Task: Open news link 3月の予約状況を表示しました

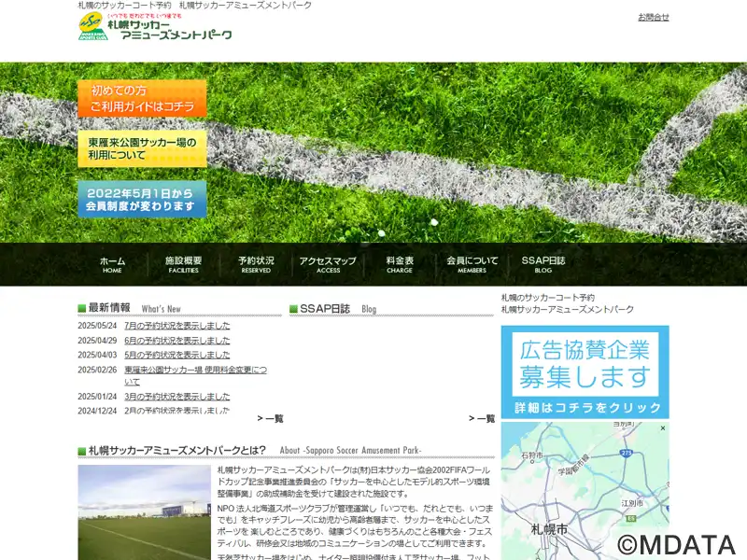Action: [176, 396]
